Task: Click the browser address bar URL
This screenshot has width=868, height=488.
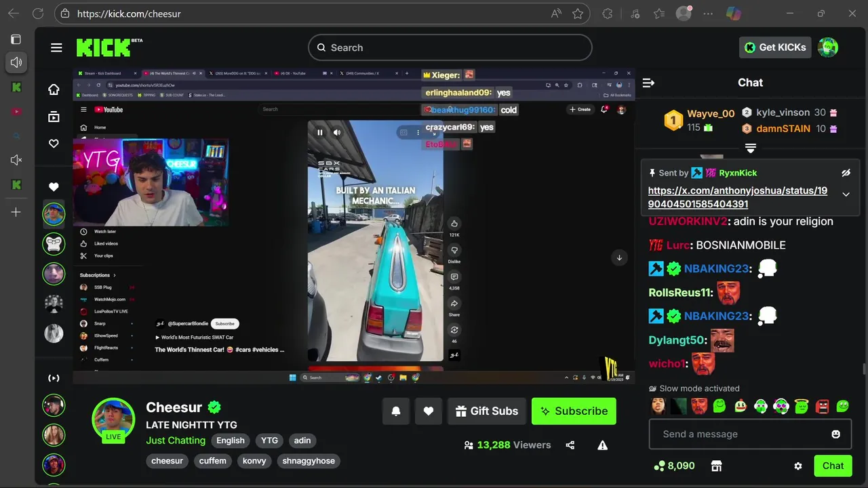Action: click(129, 14)
